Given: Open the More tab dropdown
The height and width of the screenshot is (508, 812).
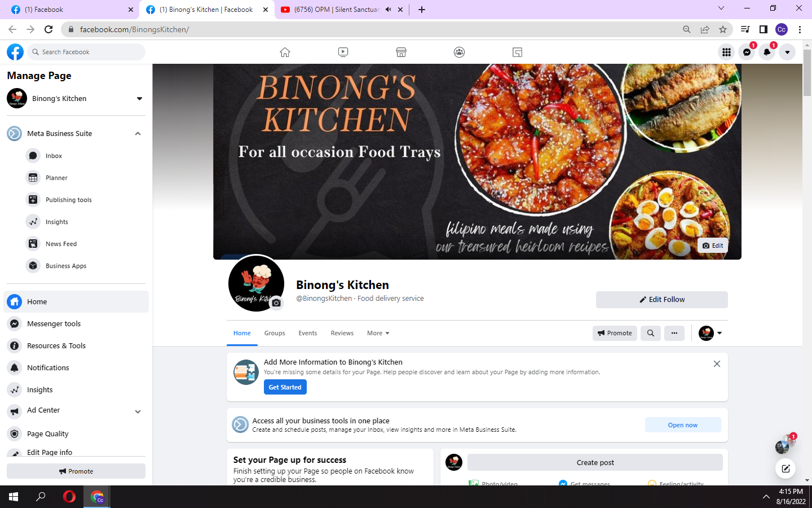Looking at the screenshot, I should coord(378,333).
